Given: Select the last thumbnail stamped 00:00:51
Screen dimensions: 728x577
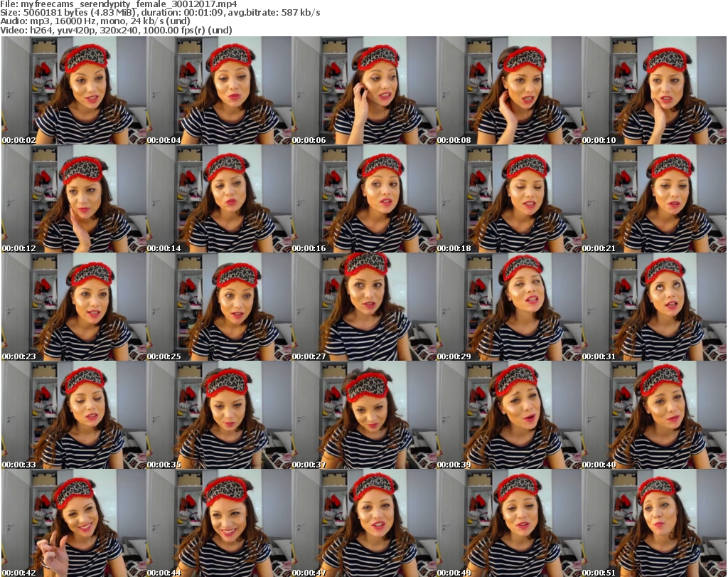Looking at the screenshot, I should pyautogui.click(x=654, y=524).
